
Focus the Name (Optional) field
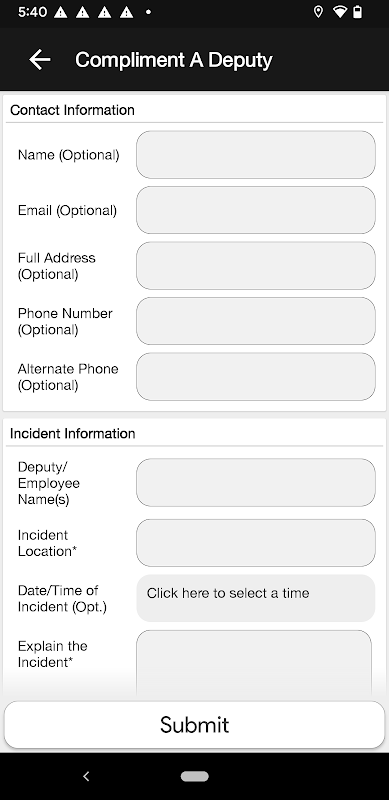256,155
